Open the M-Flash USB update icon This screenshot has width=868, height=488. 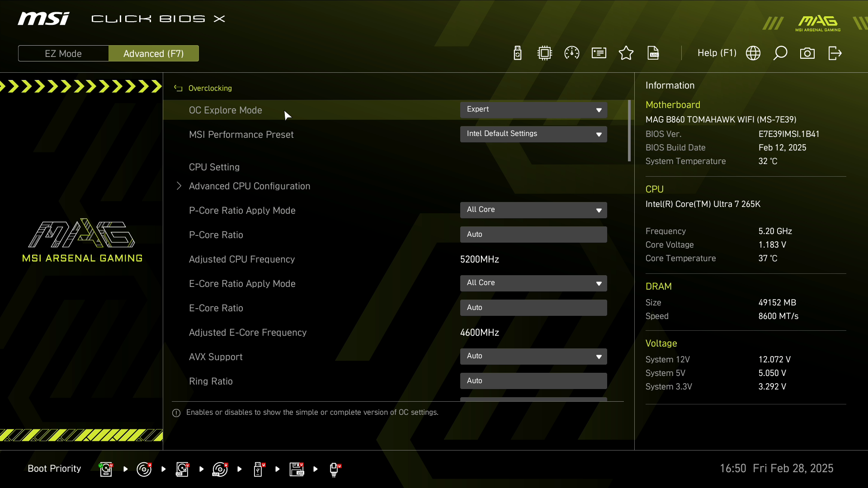pyautogui.click(x=518, y=53)
